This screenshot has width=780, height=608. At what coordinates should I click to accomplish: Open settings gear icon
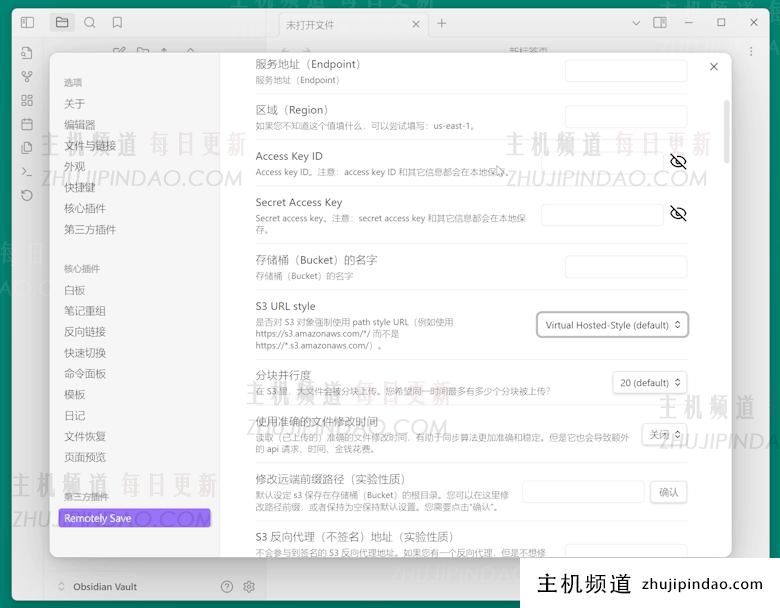[249, 587]
